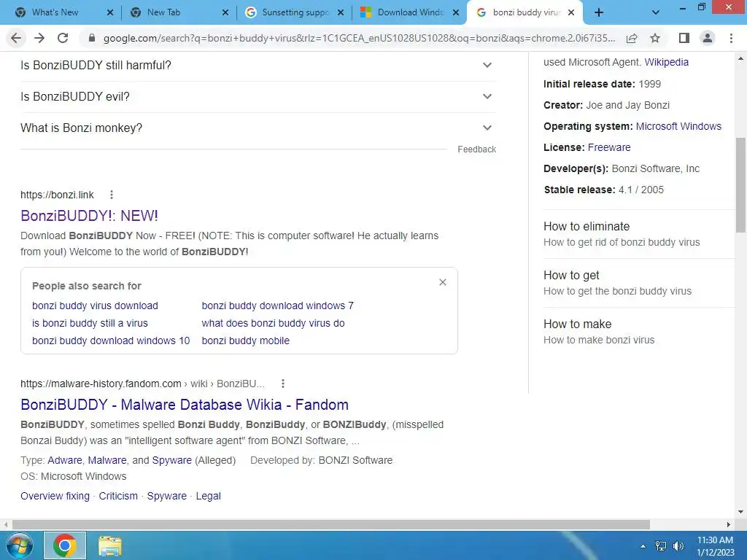Open the Windows Start menu orb
Image resolution: width=747 pixels, height=560 pixels.
click(x=19, y=545)
